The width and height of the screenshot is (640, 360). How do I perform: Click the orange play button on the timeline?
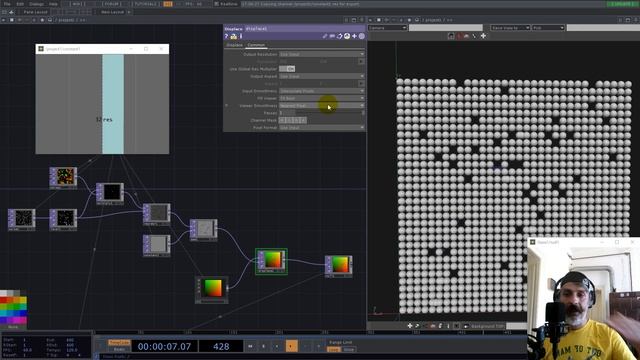[x=291, y=346]
